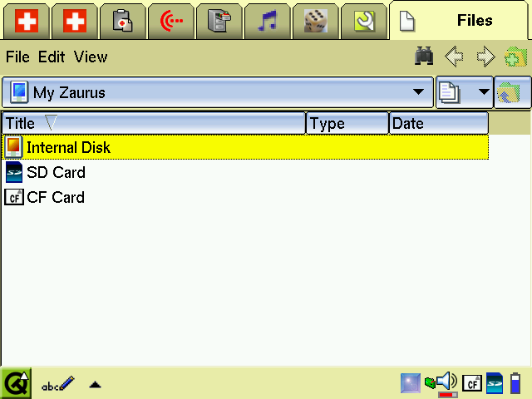
Task: Click the CF Card row icon
Action: (14, 197)
